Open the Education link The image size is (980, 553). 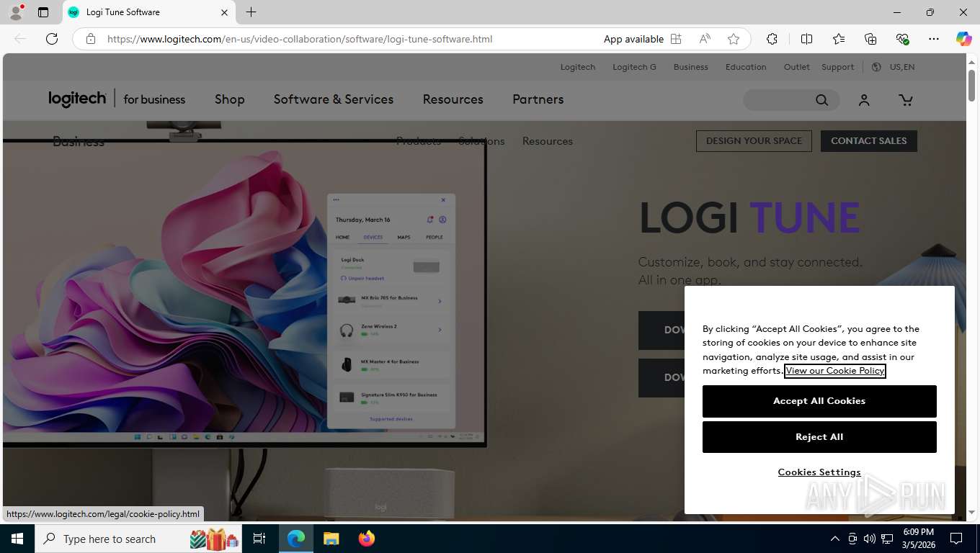pos(746,67)
